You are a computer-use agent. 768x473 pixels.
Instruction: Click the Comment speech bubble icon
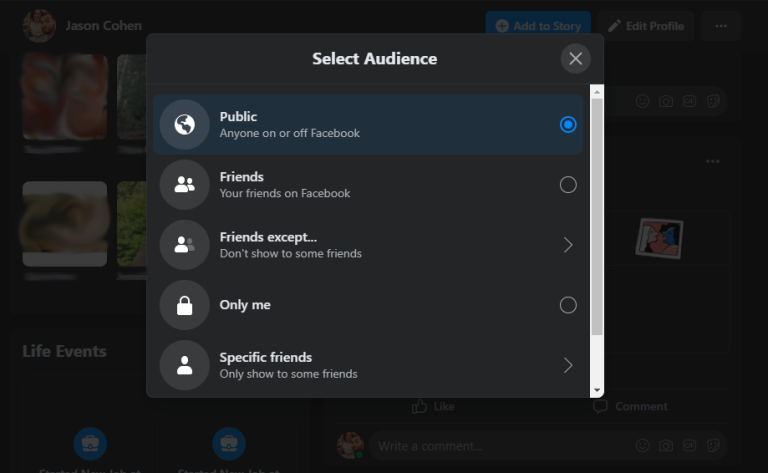600,406
